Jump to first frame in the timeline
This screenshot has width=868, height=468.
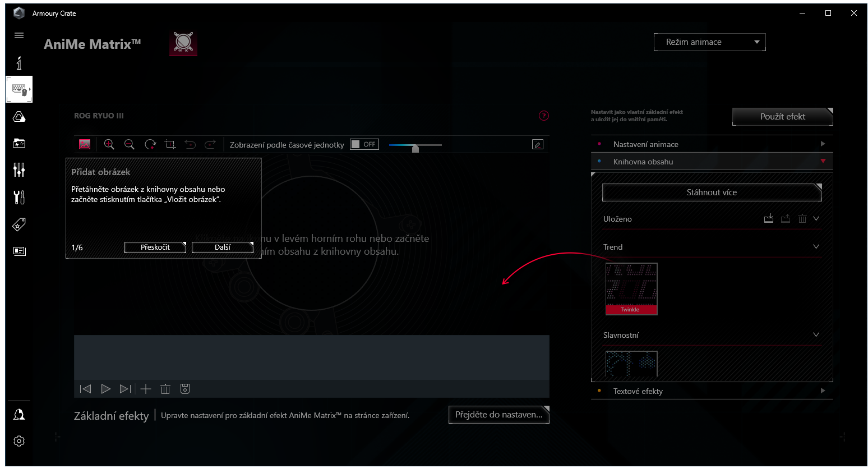85,389
